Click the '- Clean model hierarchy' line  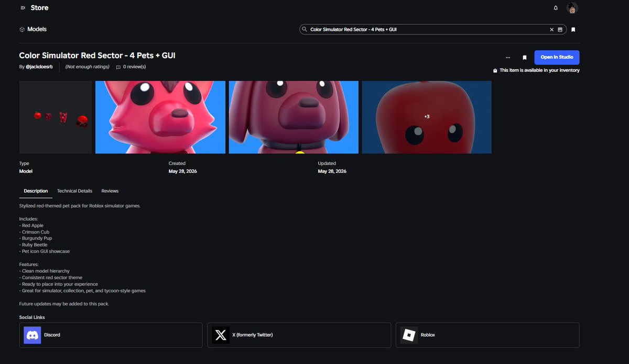(44, 271)
